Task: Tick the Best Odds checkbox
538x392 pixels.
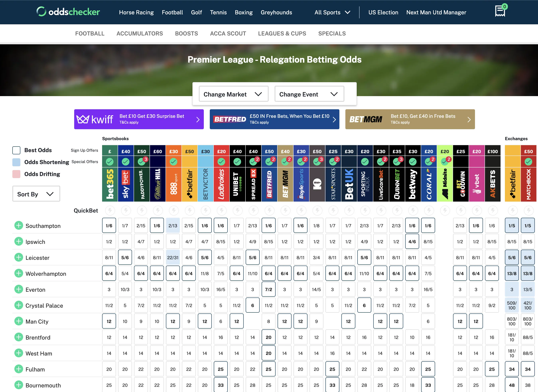Action: tap(16, 150)
